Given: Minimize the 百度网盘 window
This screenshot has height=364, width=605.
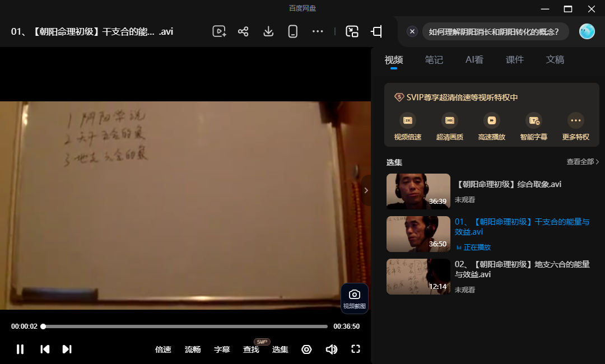Looking at the screenshot, I should 545,8.
